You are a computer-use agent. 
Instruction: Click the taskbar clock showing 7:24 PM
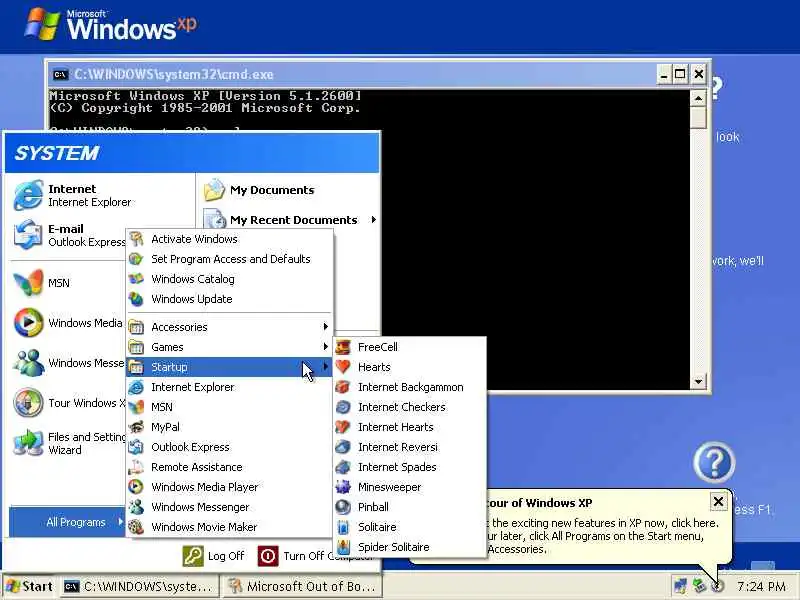point(761,587)
